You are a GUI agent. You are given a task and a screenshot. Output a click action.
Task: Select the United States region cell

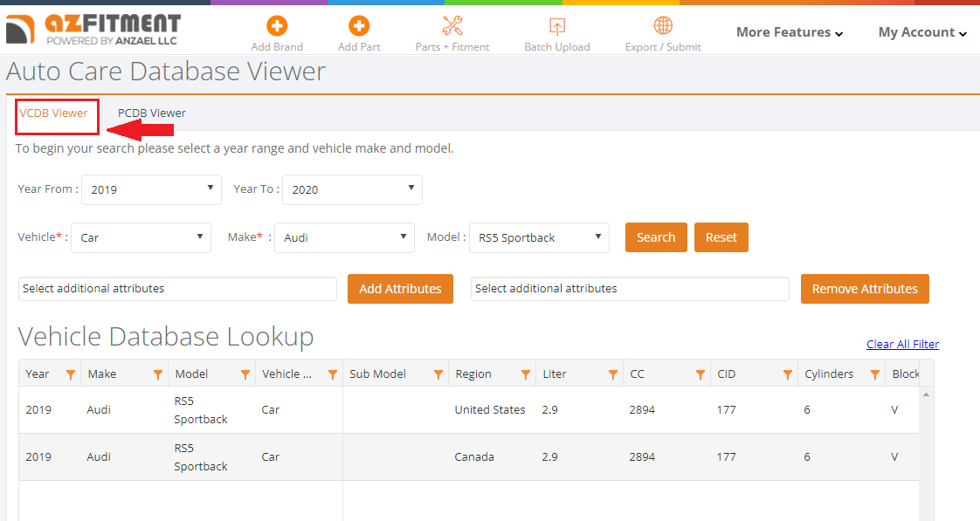[490, 410]
